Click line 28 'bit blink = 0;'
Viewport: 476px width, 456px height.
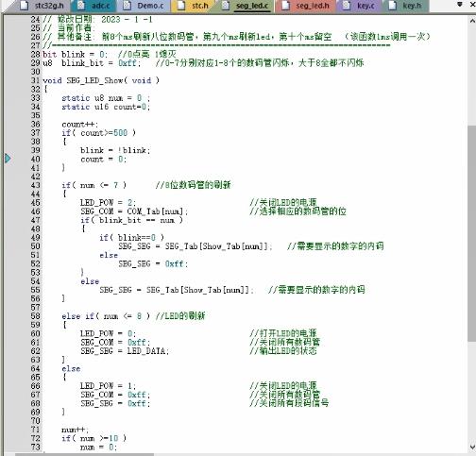(x=75, y=55)
